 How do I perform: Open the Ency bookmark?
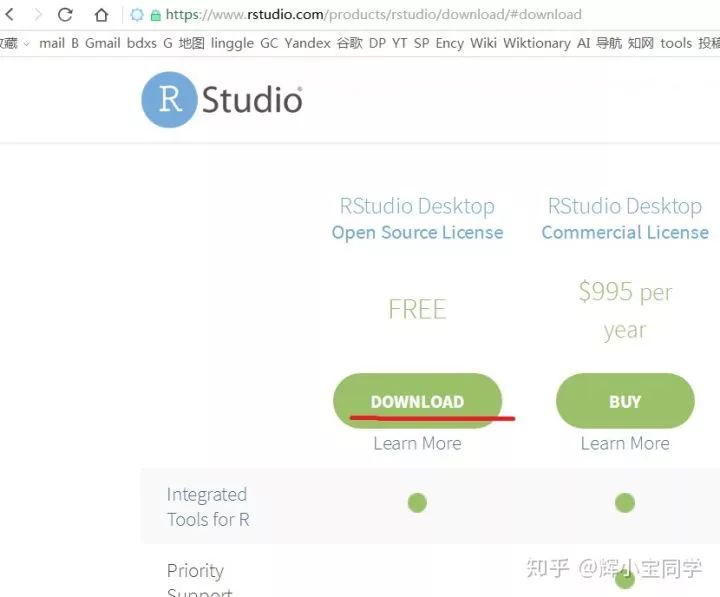(x=450, y=44)
